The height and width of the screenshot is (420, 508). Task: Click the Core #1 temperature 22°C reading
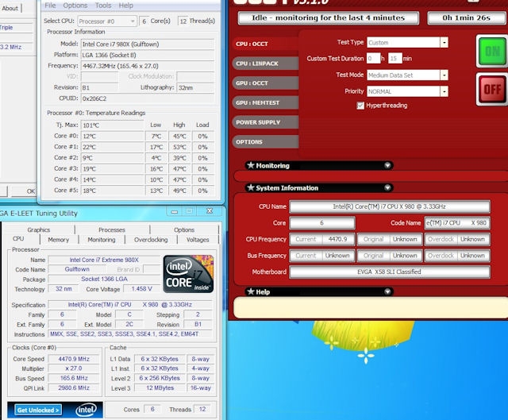tap(112, 147)
